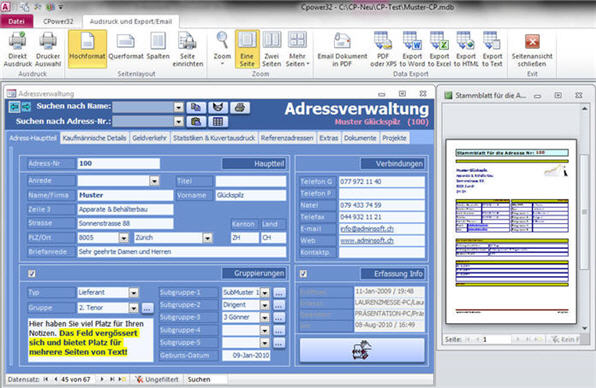The image size is (596, 388).
Task: Open the Ort Zürich dropdown
Action: [207, 238]
